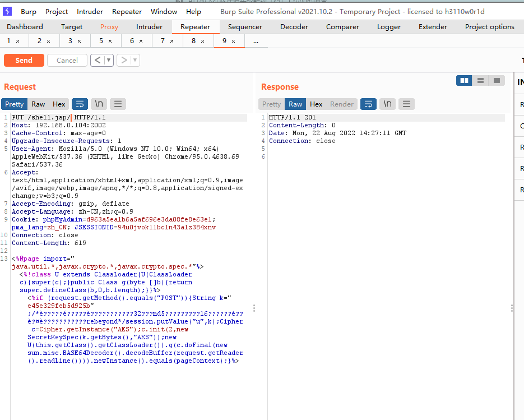Select Raw view in Response panel
Viewport: 524px width, 420px height.
pos(295,104)
